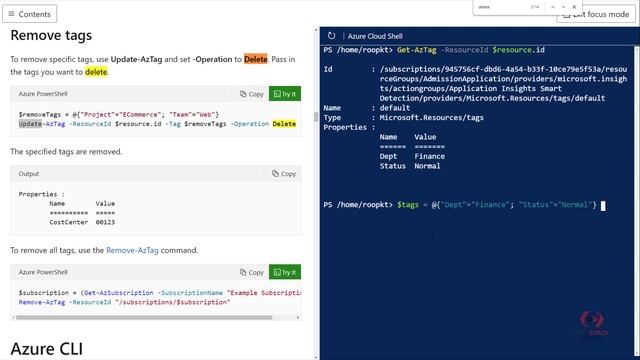Screen dimensions: 640x360
Task: Click the Azure CLI heading
Action: (47, 349)
